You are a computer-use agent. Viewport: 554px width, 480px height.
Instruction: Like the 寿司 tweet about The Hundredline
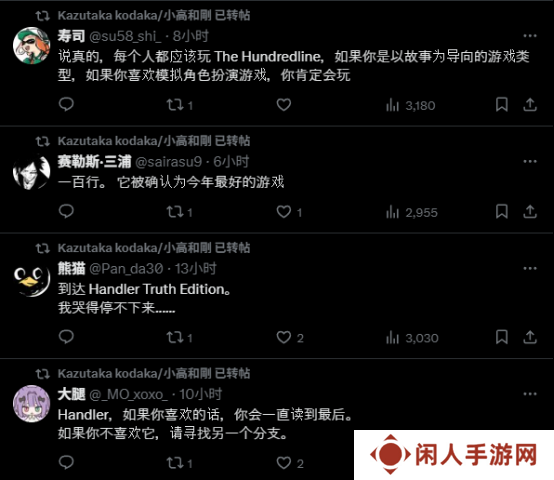point(284,105)
